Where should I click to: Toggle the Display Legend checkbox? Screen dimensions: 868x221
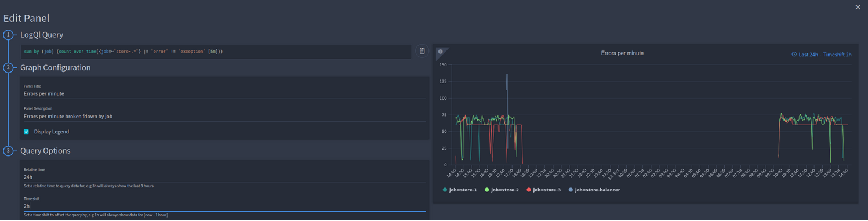coord(26,132)
